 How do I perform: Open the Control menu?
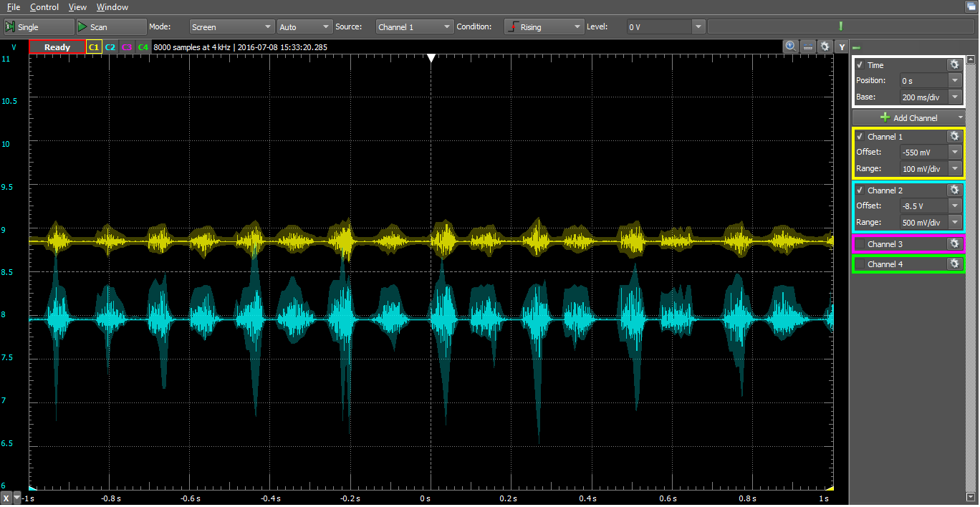44,7
